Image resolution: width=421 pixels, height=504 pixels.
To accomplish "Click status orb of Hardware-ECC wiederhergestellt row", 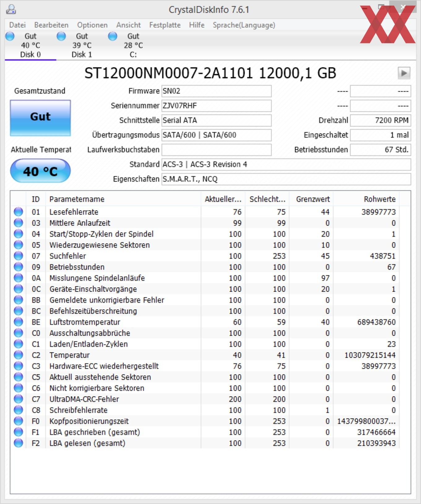I will point(19,366).
